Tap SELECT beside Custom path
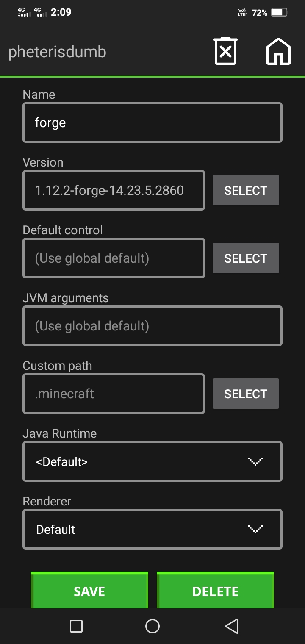305x644 pixels. click(x=246, y=394)
